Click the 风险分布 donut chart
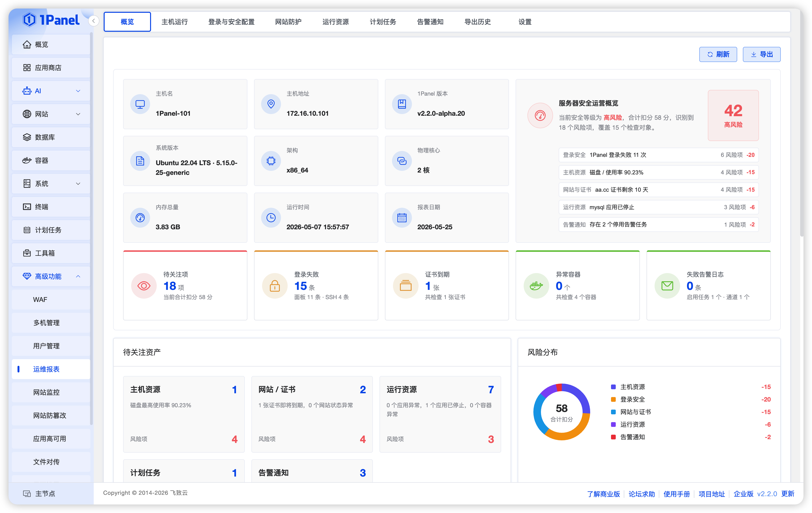Screen dimensions: 812x513 562,412
